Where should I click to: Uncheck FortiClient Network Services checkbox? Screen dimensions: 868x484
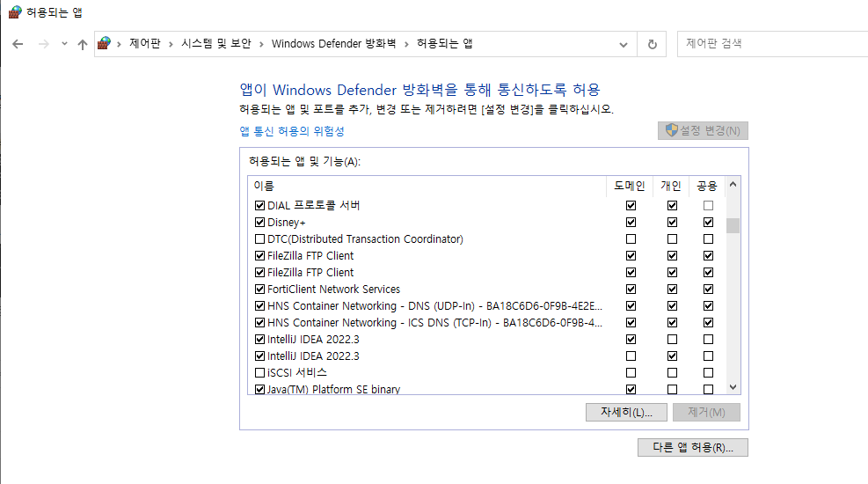(x=259, y=289)
